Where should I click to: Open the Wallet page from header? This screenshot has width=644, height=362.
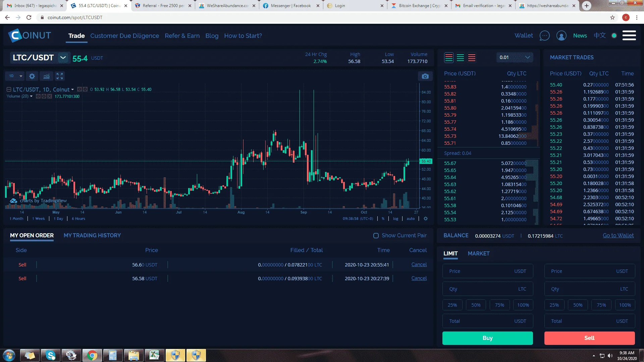[x=524, y=36]
